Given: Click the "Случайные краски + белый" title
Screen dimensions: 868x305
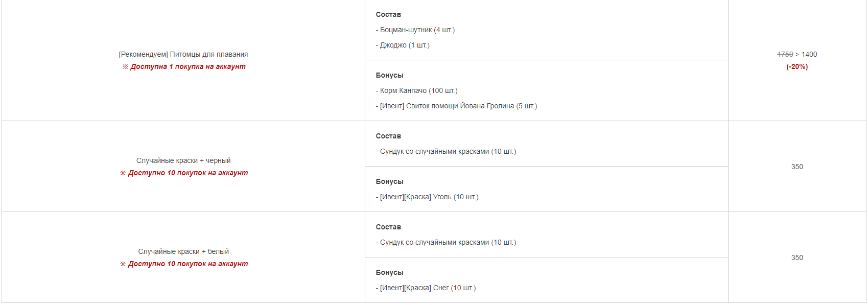Looking at the screenshot, I should 183,252.
